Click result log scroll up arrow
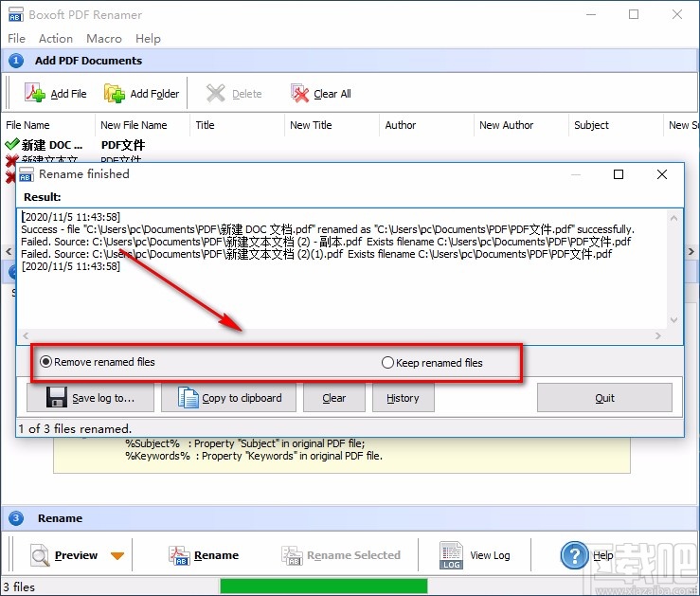Image resolution: width=700 pixels, height=596 pixels. 674,218
